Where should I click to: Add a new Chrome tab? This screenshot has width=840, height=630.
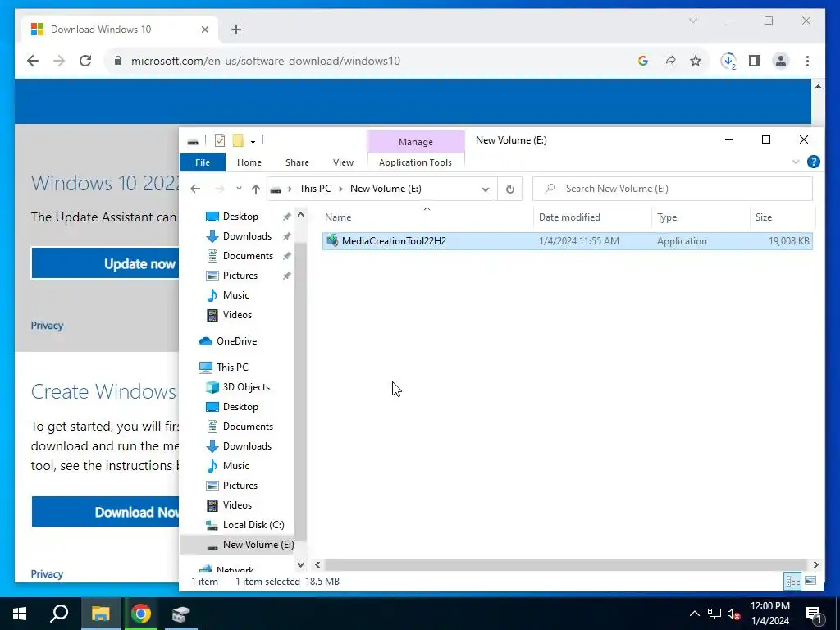(236, 30)
